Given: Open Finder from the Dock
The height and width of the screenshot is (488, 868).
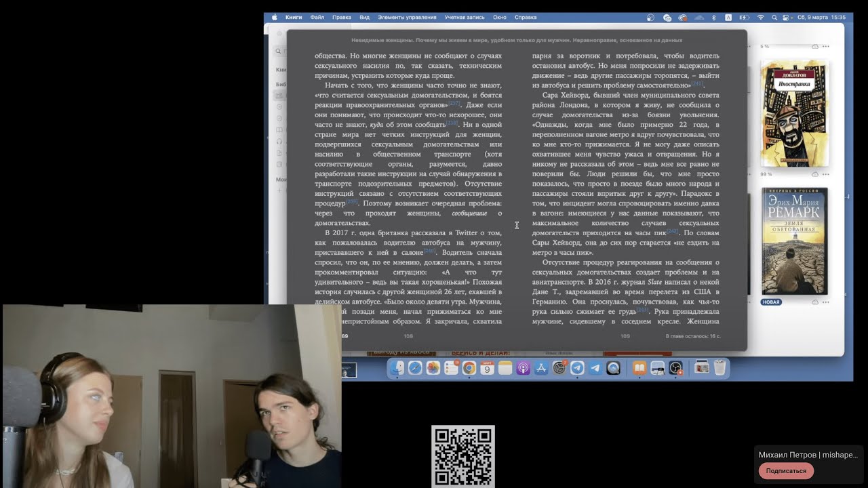Looking at the screenshot, I should [397, 368].
